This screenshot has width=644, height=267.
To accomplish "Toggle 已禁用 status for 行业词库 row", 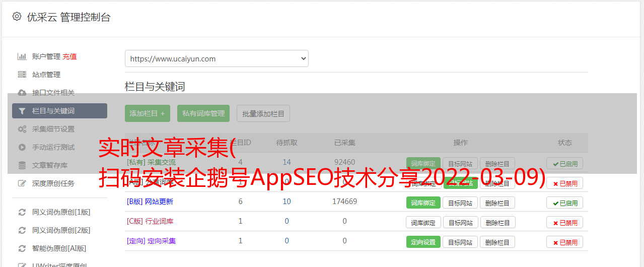I will point(565,222).
